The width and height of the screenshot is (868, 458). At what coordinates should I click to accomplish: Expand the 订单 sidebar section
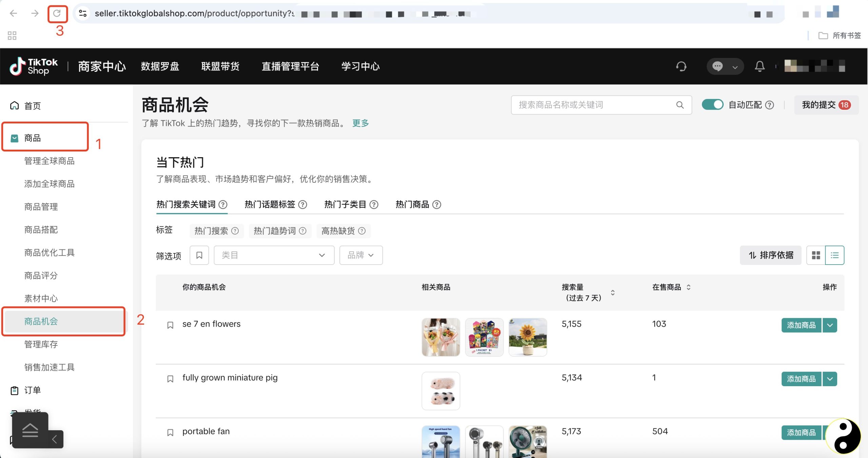[32, 390]
